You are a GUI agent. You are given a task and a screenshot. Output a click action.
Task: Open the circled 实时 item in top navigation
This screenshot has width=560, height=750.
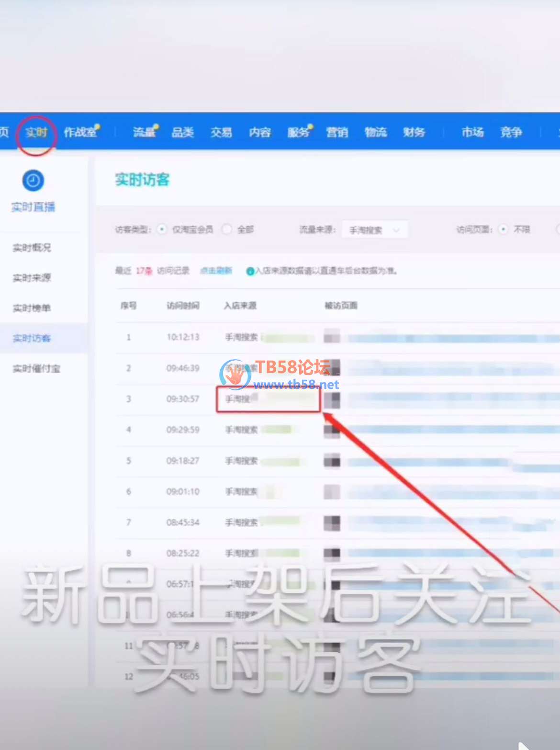click(x=36, y=133)
